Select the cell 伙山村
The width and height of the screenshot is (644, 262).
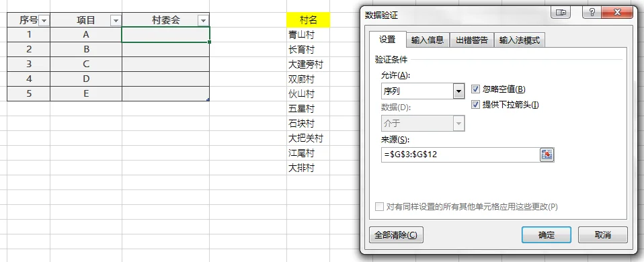(308, 94)
